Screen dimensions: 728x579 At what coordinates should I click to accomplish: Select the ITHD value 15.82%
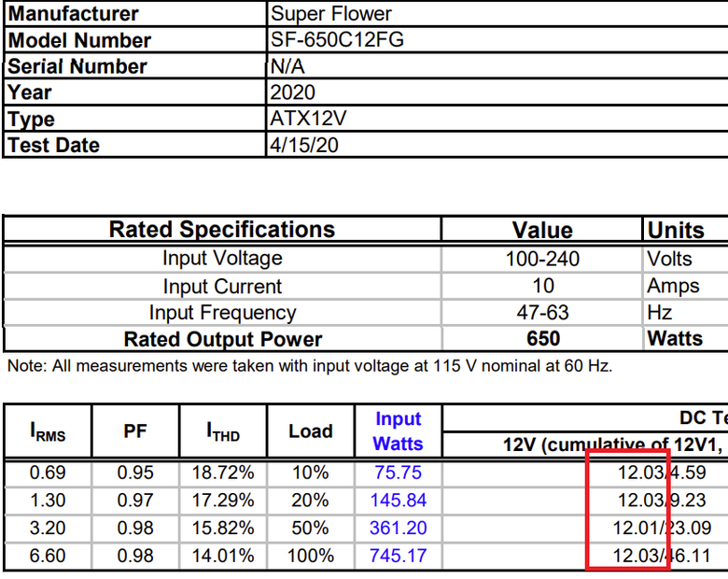[x=223, y=529]
